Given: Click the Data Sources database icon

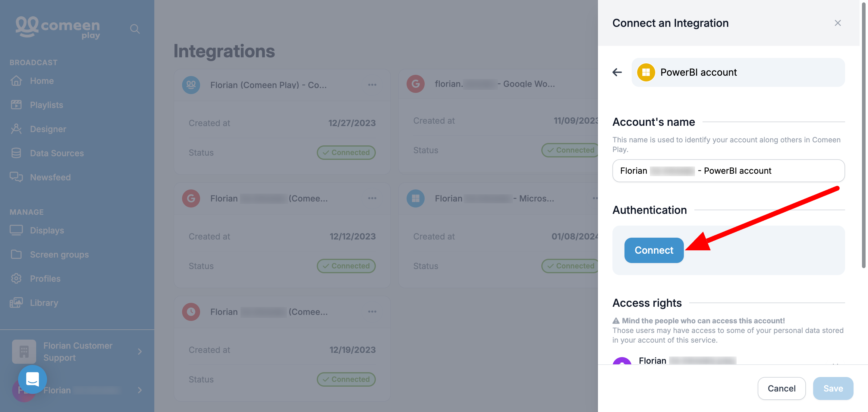Looking at the screenshot, I should pyautogui.click(x=16, y=153).
